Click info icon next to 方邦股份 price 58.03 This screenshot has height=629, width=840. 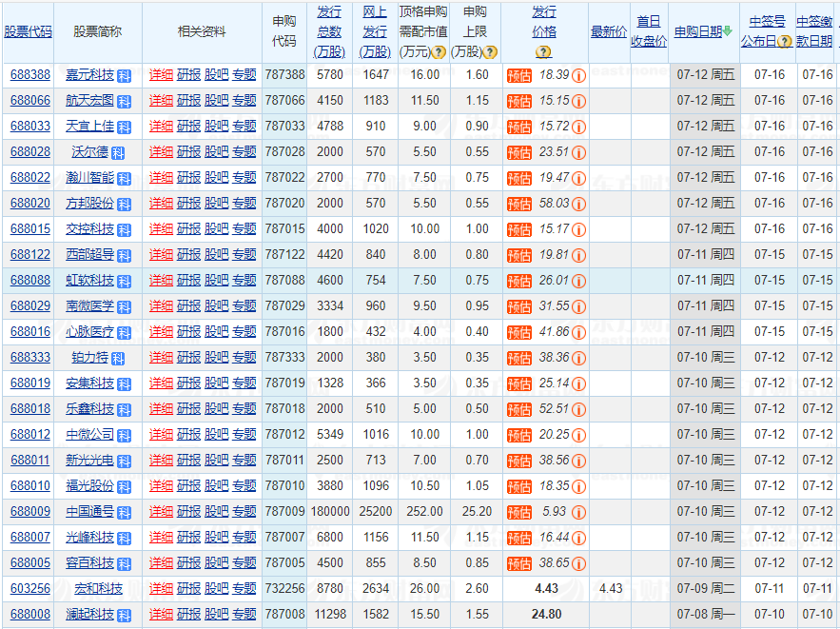click(x=578, y=204)
